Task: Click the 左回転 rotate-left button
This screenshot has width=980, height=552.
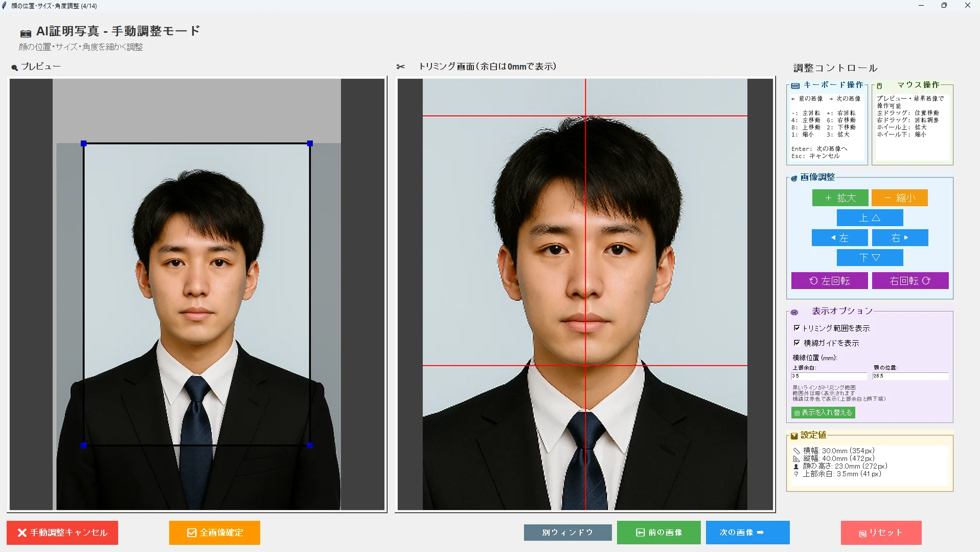Action: [x=829, y=280]
